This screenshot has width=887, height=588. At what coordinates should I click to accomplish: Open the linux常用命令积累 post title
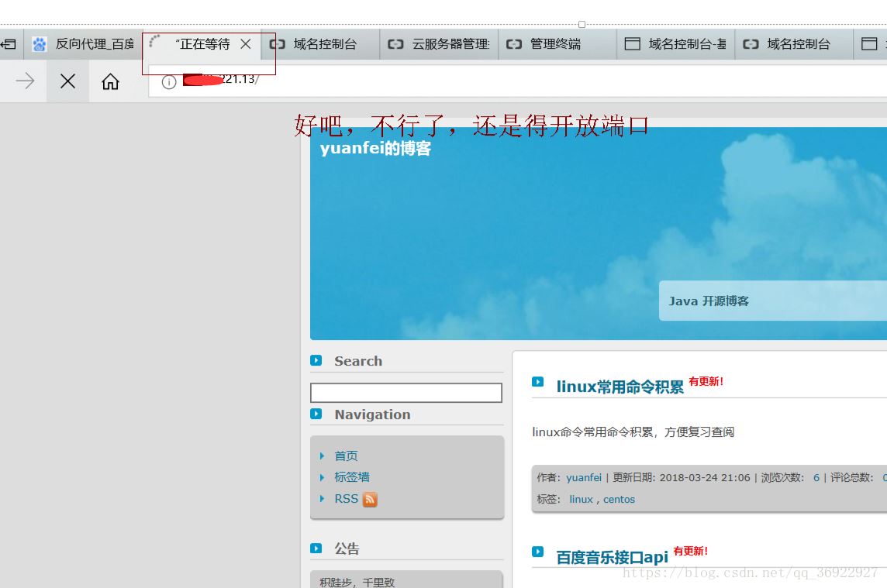coord(620,387)
